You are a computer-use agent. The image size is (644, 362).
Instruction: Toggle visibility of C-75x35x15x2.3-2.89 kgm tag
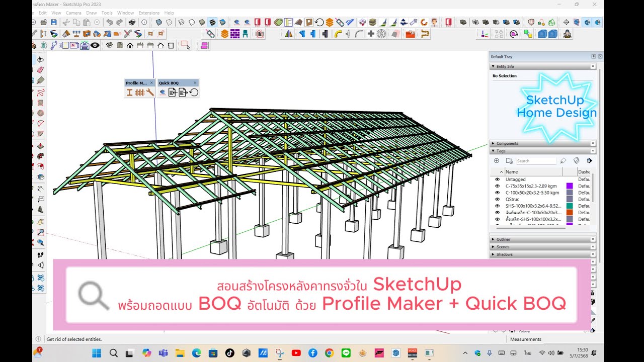497,186
